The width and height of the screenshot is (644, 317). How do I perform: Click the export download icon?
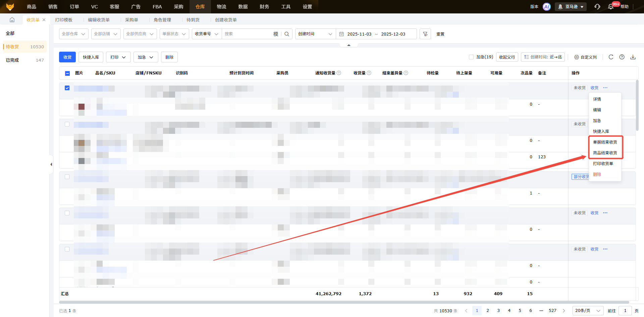tap(633, 57)
